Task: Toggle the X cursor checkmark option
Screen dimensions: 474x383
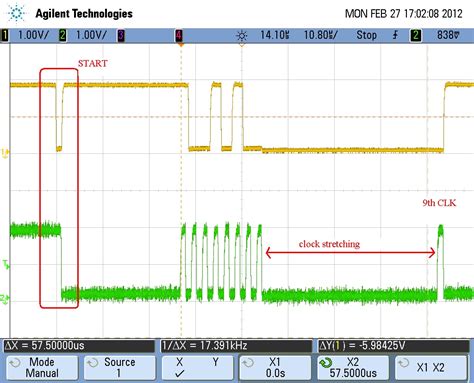Action: click(x=180, y=367)
